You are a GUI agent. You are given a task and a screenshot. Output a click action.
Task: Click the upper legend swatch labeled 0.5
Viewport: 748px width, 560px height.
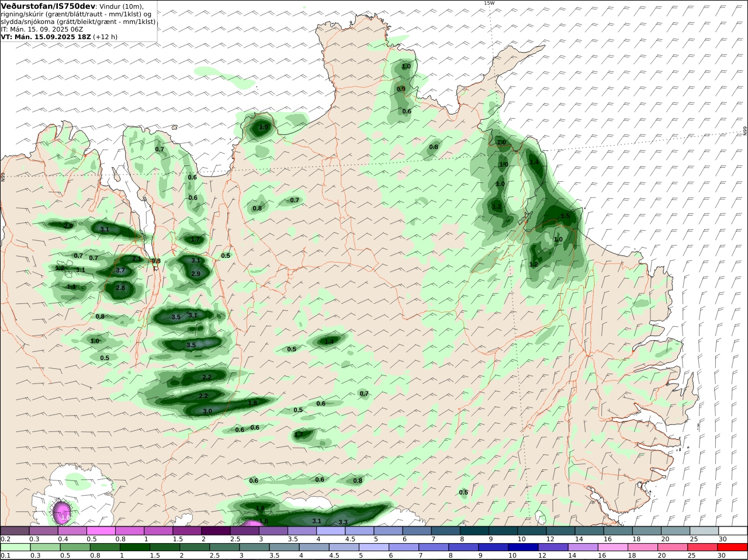coord(101,530)
